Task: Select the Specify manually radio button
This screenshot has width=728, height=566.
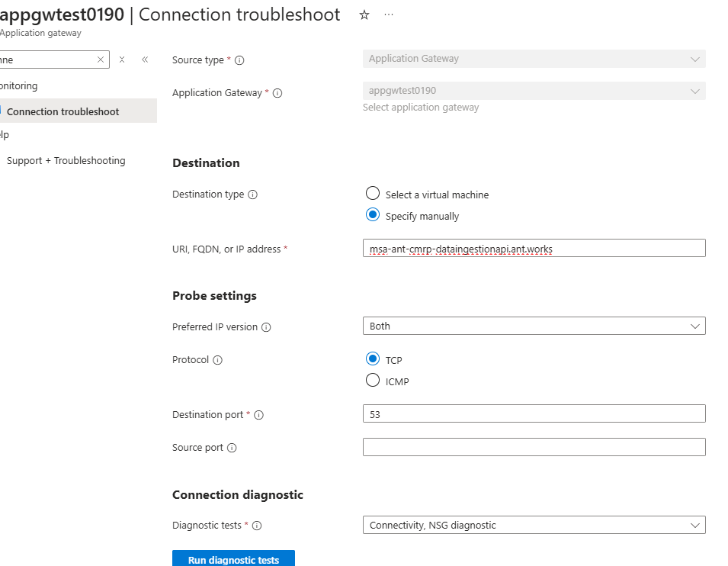Action: [x=373, y=215]
